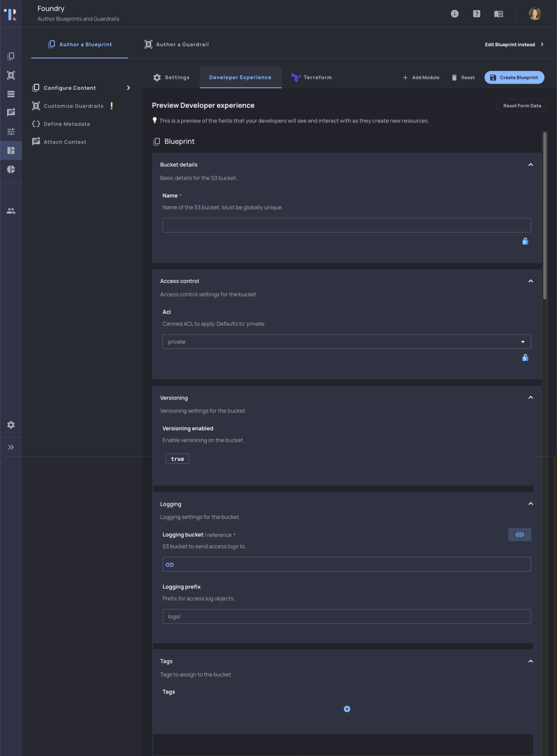The height and width of the screenshot is (756, 557).
Task: Open the help question mark icon
Action: point(476,14)
